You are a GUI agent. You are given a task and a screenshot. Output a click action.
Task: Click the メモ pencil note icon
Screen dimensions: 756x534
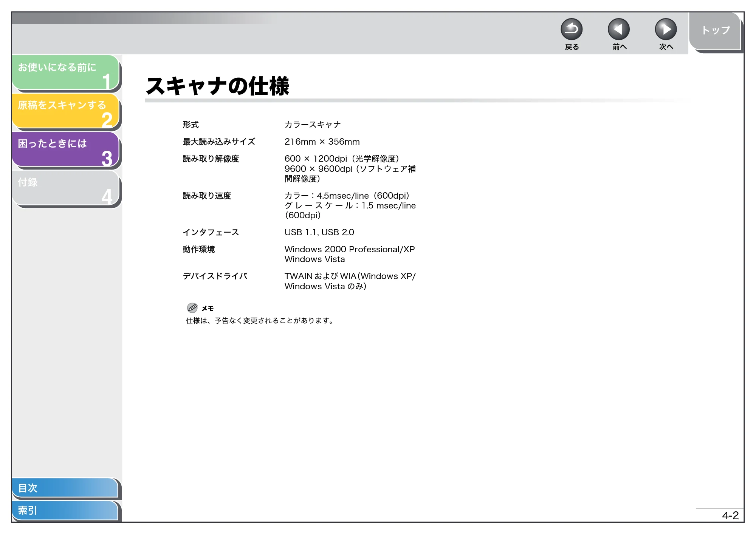[x=192, y=308]
